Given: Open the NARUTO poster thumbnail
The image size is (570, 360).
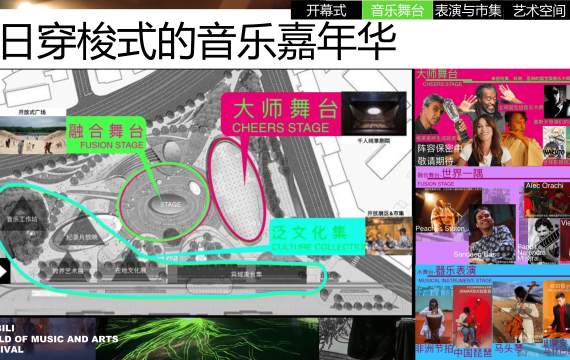Looking at the screenshot, I should tap(555, 144).
